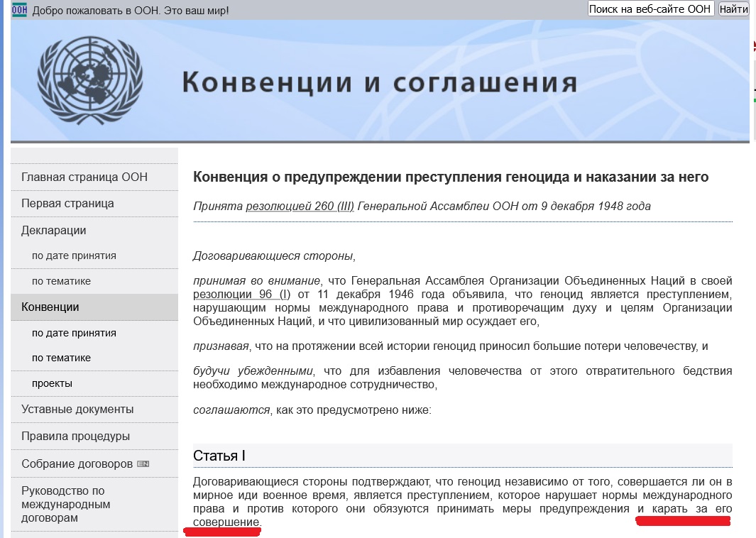
Task: Select the highlighted 'Конвенции' sidebar item
Action: (x=50, y=307)
